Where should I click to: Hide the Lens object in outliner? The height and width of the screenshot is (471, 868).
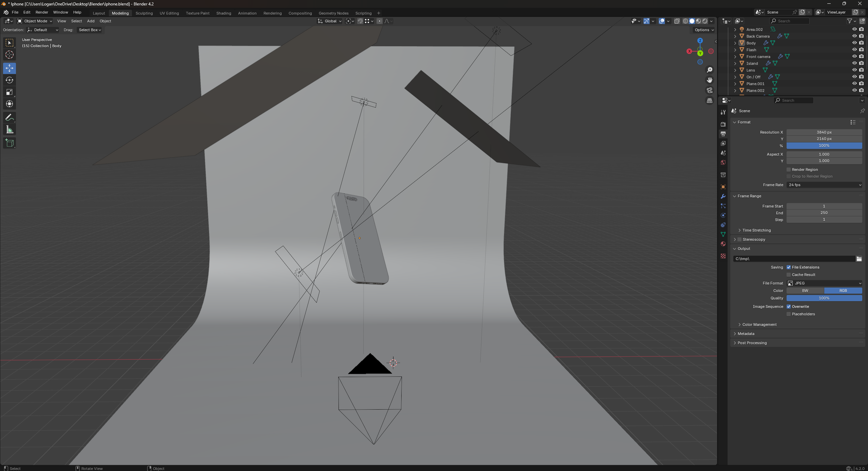854,70
